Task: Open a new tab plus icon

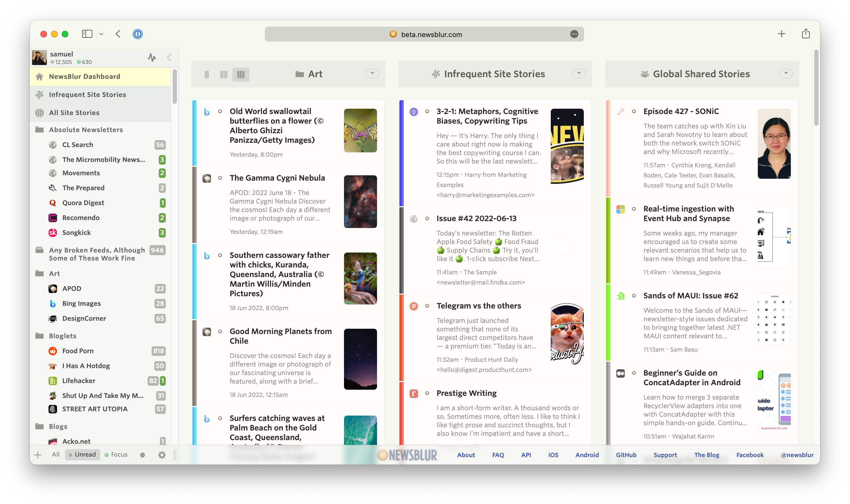Action: 781,34
